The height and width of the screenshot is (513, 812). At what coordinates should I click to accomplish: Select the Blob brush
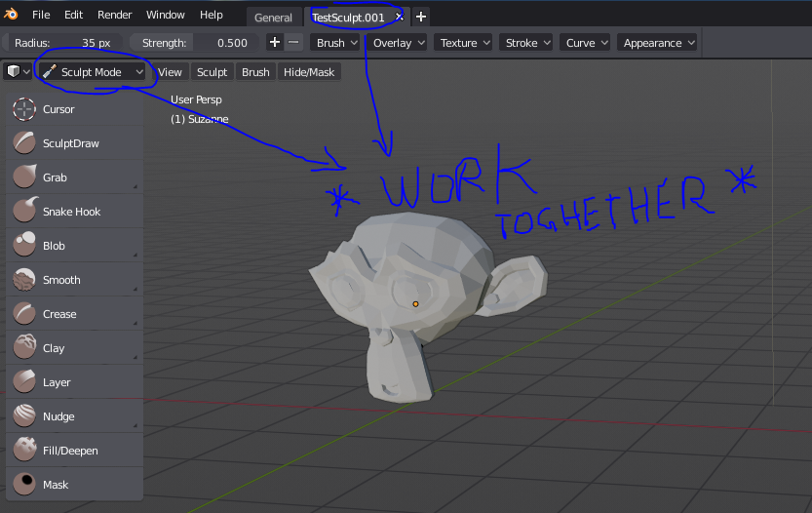point(74,246)
